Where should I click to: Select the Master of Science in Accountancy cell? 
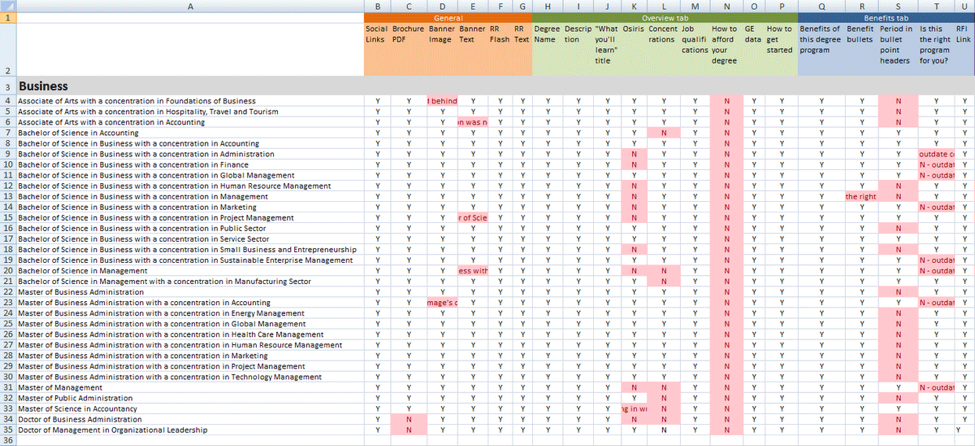(x=190, y=408)
